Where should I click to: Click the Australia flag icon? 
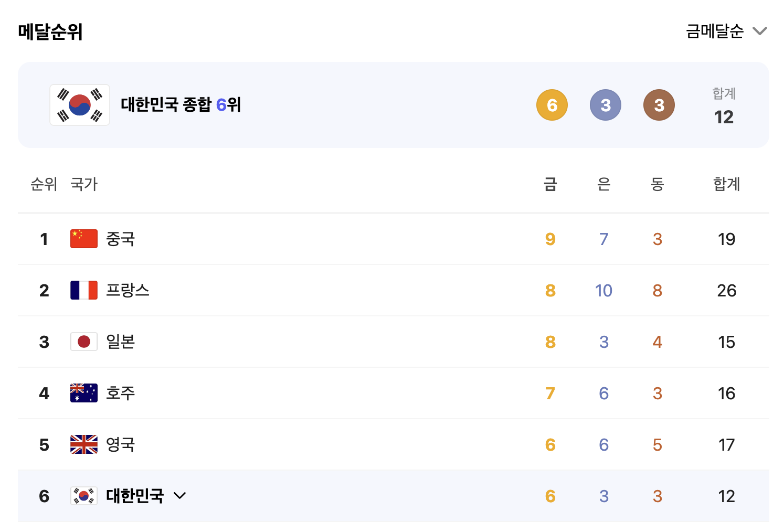coord(83,392)
